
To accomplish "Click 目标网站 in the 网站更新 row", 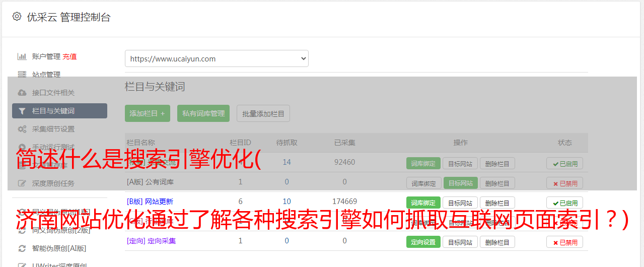I will pos(460,203).
